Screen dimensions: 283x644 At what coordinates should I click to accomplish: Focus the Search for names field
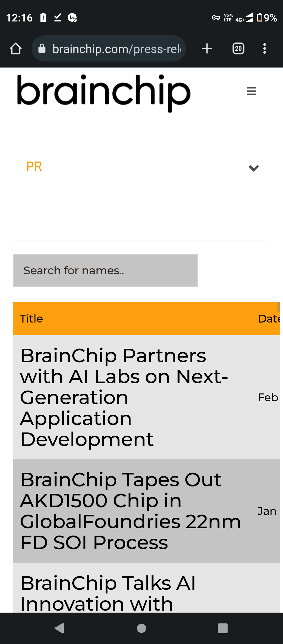tap(105, 270)
